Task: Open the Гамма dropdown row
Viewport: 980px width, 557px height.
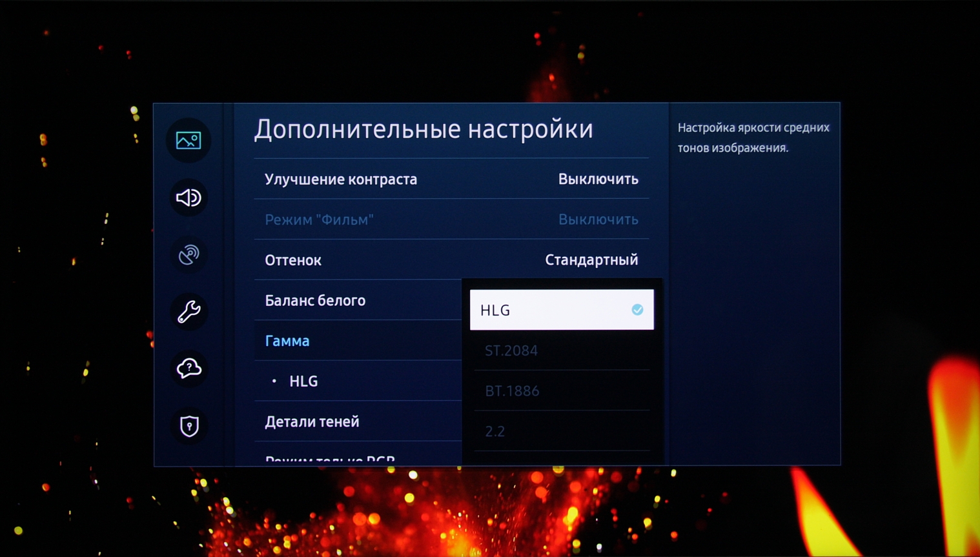Action: [x=358, y=341]
